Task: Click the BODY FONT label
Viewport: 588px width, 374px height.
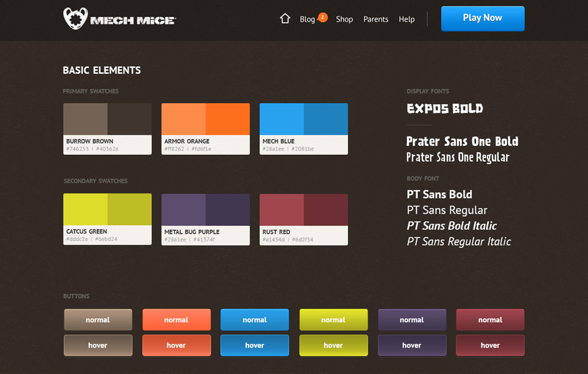Action: (423, 178)
